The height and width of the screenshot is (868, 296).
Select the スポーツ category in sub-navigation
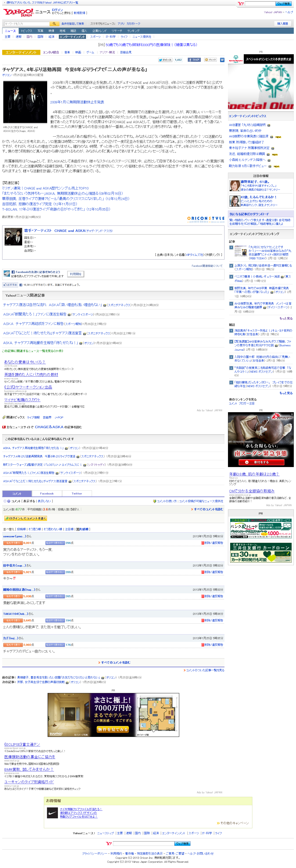[x=95, y=37]
